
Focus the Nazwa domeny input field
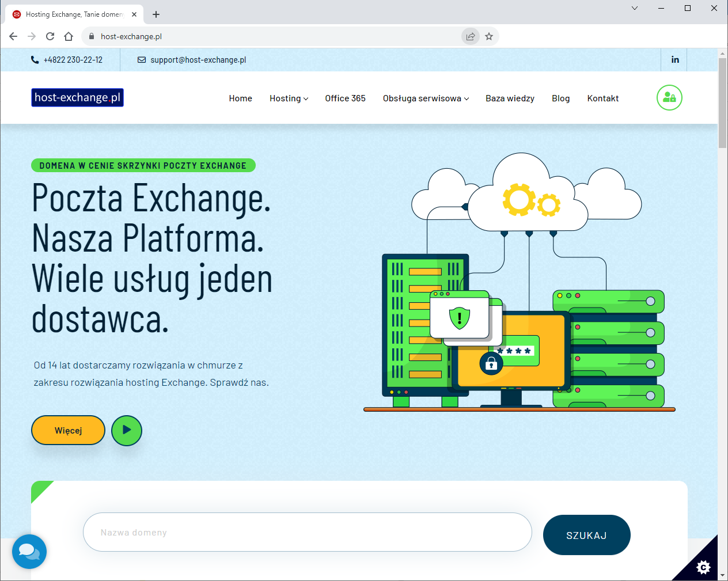(x=308, y=532)
